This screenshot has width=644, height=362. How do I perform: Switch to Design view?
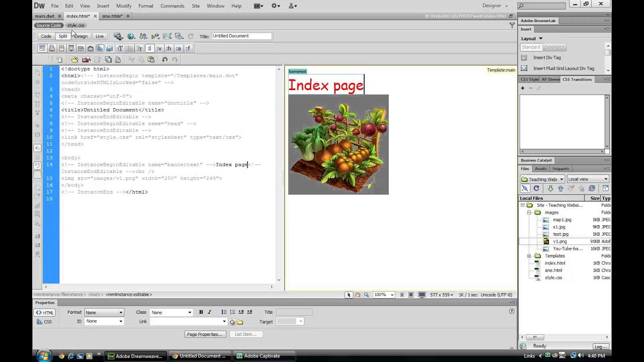point(81,36)
